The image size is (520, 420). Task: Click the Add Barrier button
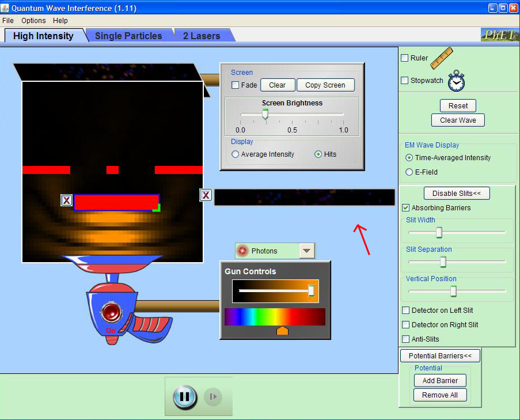pos(440,380)
